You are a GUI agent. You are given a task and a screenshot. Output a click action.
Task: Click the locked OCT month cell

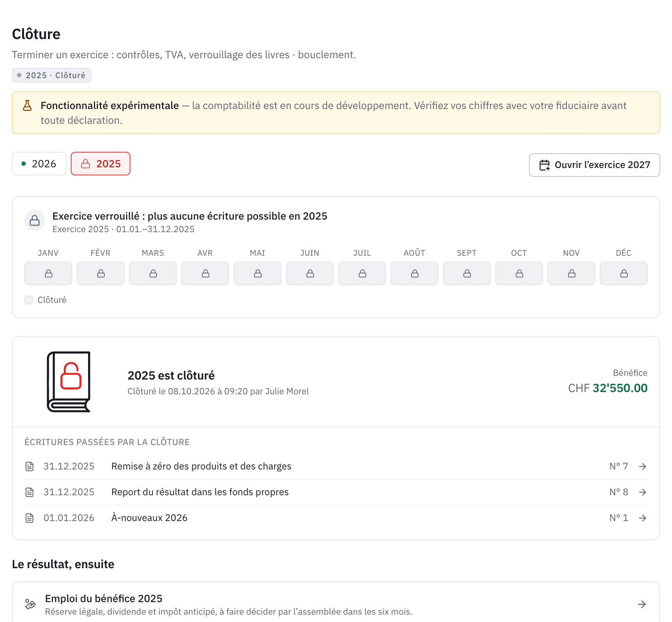519,273
